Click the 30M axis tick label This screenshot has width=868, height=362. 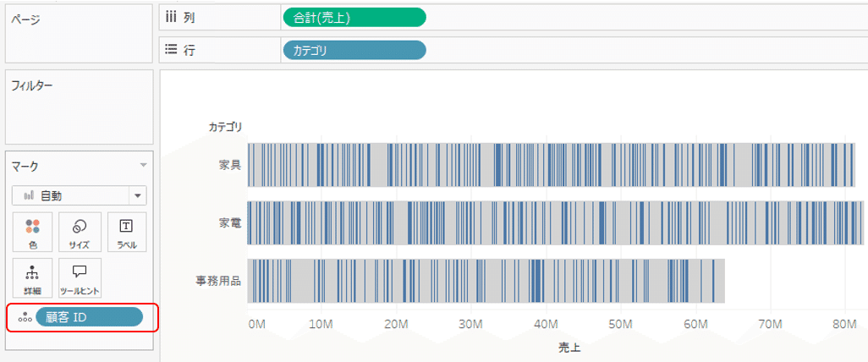pos(471,324)
